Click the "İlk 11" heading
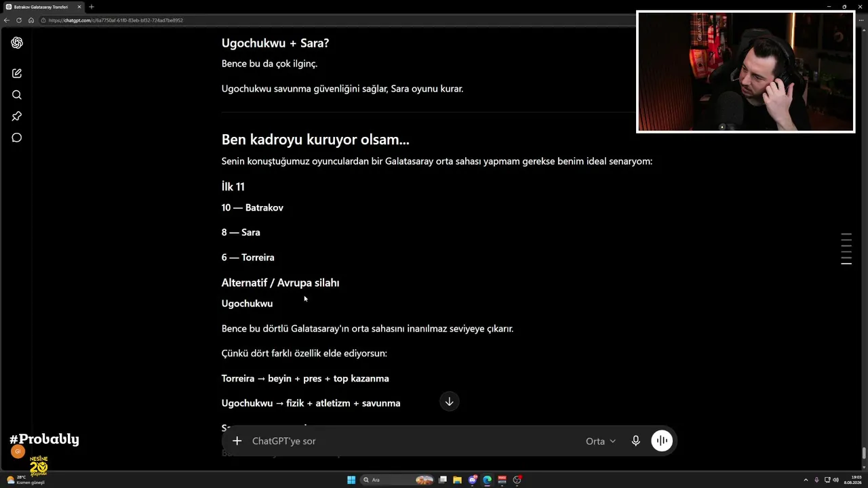The width and height of the screenshot is (868, 488). coord(233,186)
